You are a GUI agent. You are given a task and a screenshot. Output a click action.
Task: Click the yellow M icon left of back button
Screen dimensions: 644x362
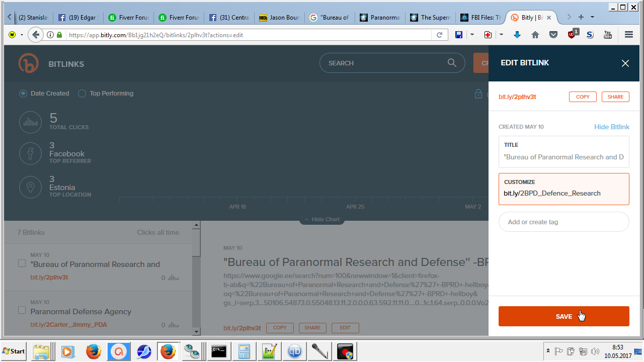(x=12, y=35)
